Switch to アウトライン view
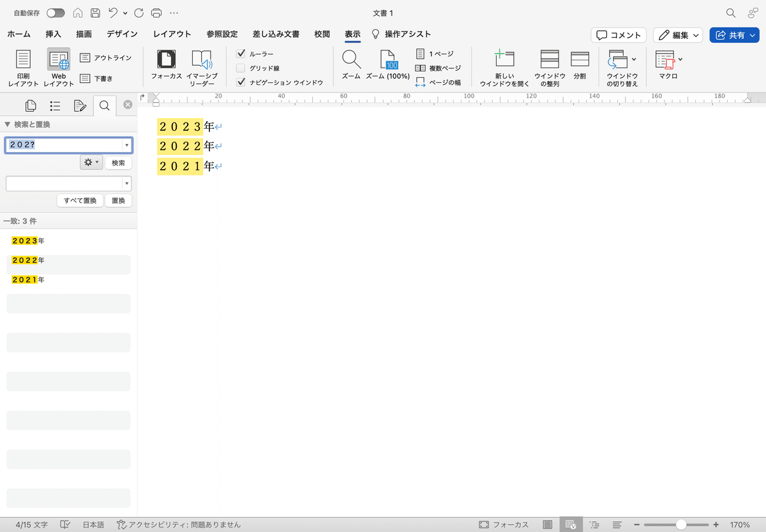The image size is (766, 532). pyautogui.click(x=106, y=58)
